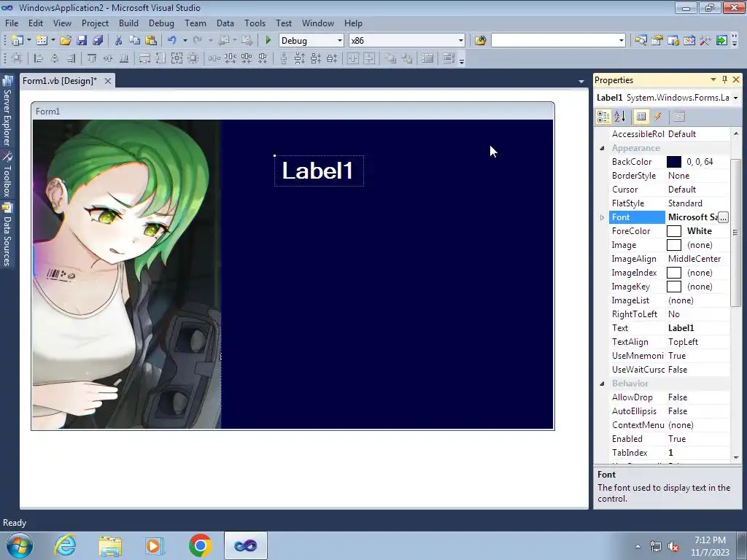
Task: Click the green arrow Start Page icon
Action: 721,41
